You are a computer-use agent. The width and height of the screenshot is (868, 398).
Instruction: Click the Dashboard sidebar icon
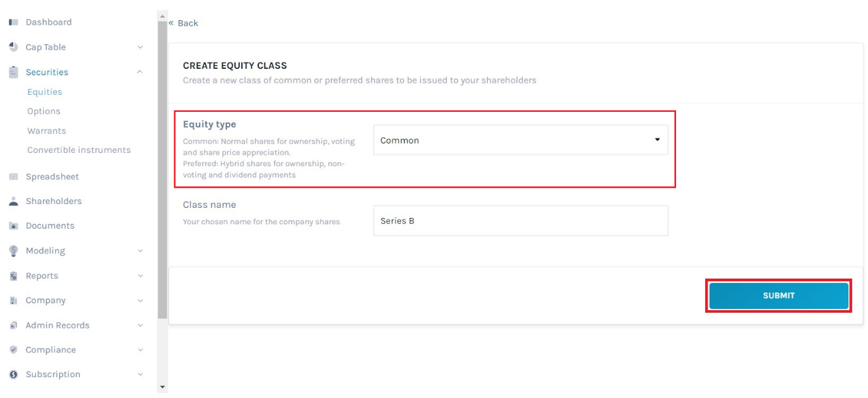(x=13, y=22)
